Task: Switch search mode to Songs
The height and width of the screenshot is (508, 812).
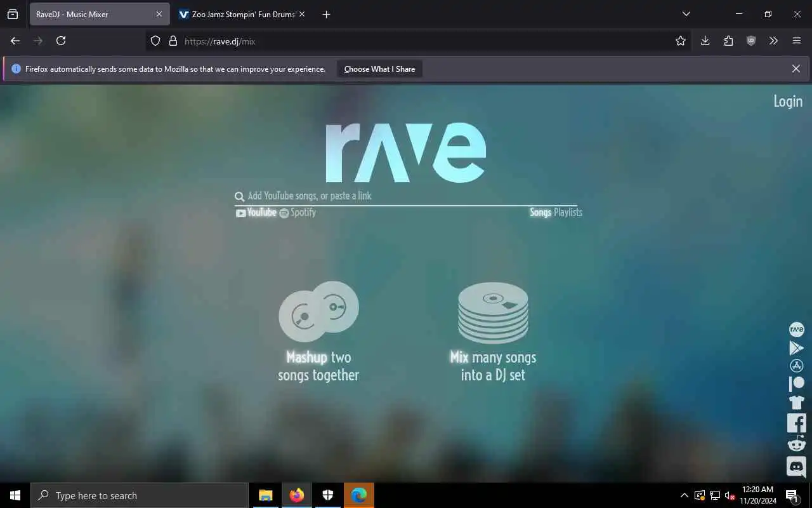Action: (x=540, y=213)
